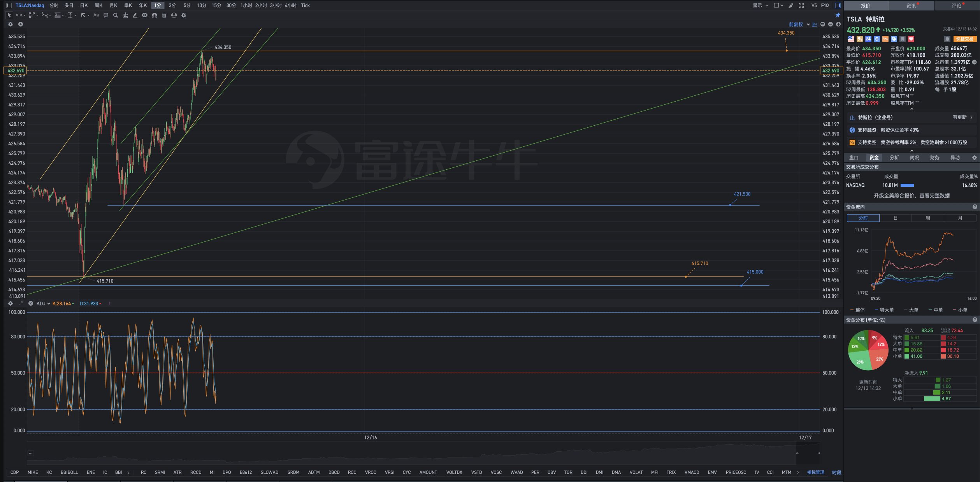The image size is (980, 482).
Task: Open main chart settings gear
Action: pos(11,24)
